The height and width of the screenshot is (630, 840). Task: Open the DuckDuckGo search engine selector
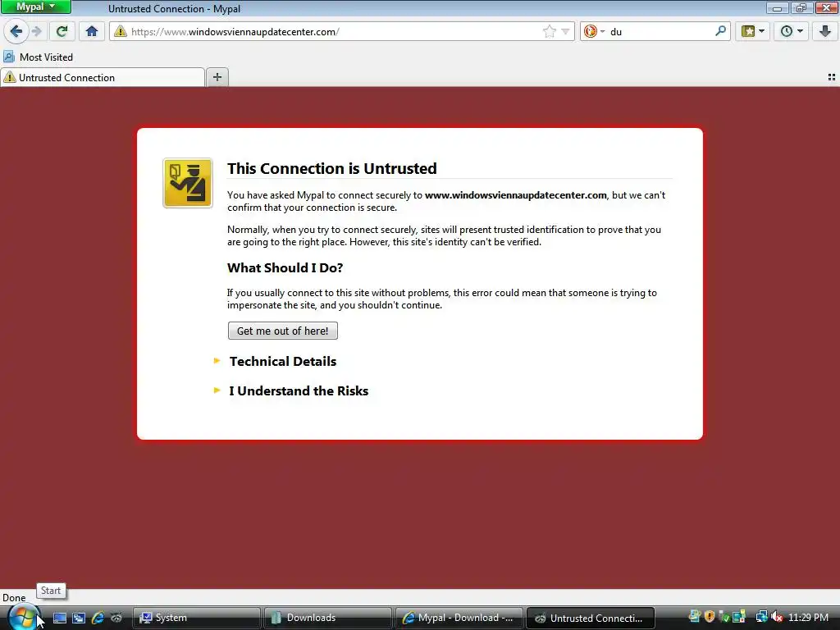pos(594,31)
